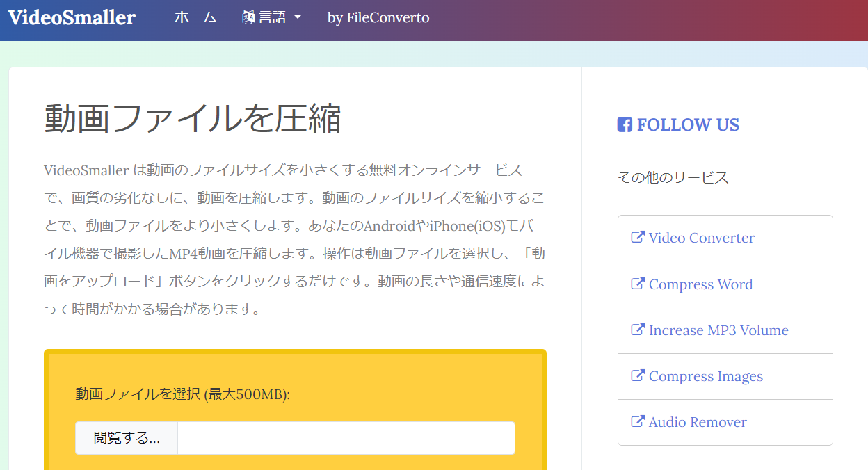Select the Increase MP3 Volume text
This screenshot has width=868, height=470.
click(718, 330)
